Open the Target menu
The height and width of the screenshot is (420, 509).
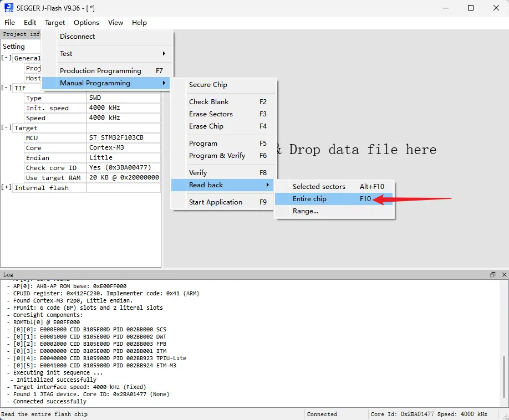coord(55,22)
